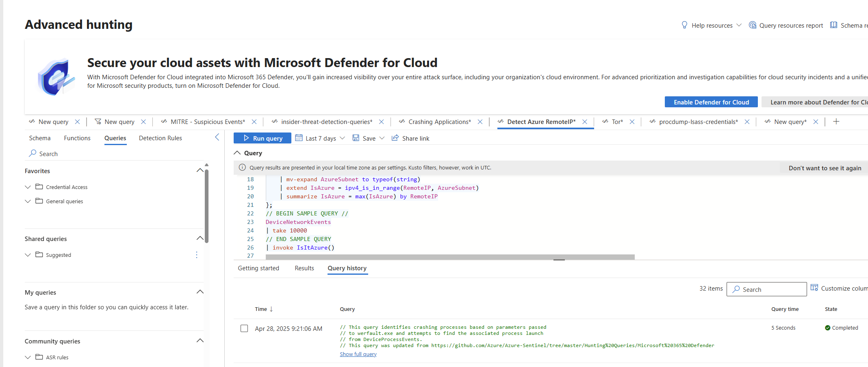The width and height of the screenshot is (868, 367).
Task: Open the Results tab
Action: click(x=304, y=268)
